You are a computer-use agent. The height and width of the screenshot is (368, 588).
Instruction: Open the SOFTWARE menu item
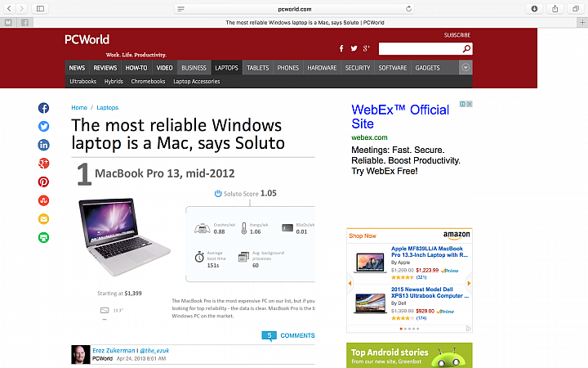(x=392, y=68)
